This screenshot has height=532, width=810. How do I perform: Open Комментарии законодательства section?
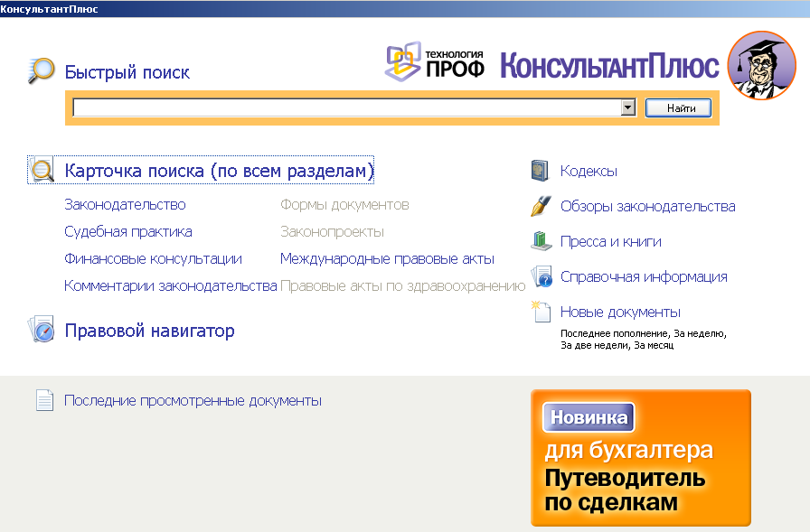pos(171,285)
